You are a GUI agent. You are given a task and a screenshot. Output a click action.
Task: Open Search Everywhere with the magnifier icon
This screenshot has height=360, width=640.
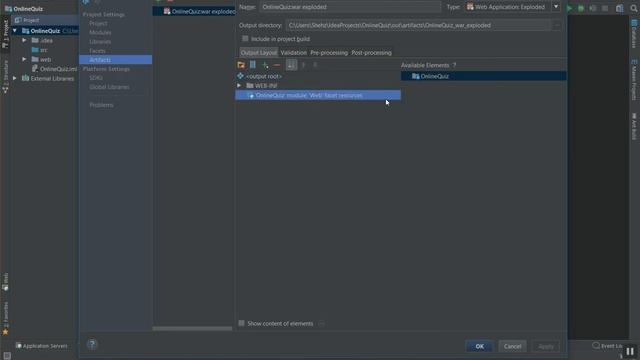633,8
